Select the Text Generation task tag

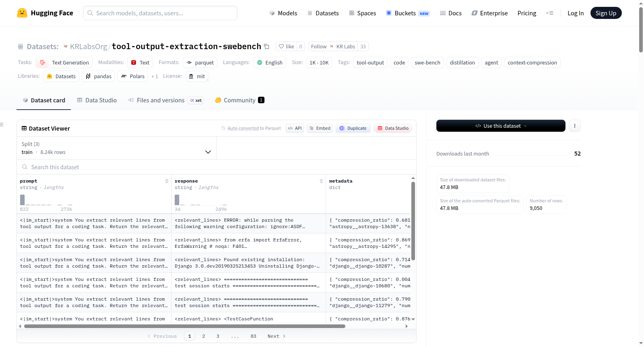click(64, 62)
